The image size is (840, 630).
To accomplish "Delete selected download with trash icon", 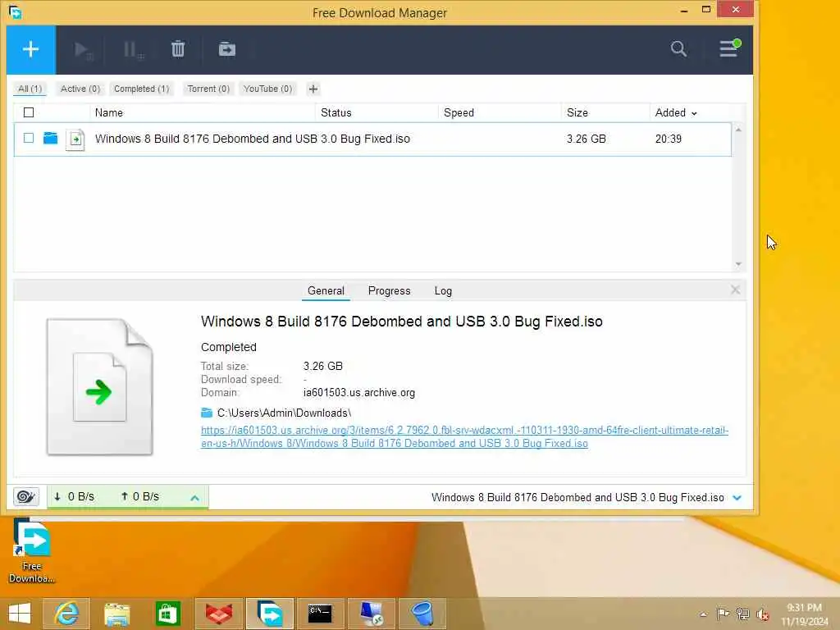I will pyautogui.click(x=178, y=49).
